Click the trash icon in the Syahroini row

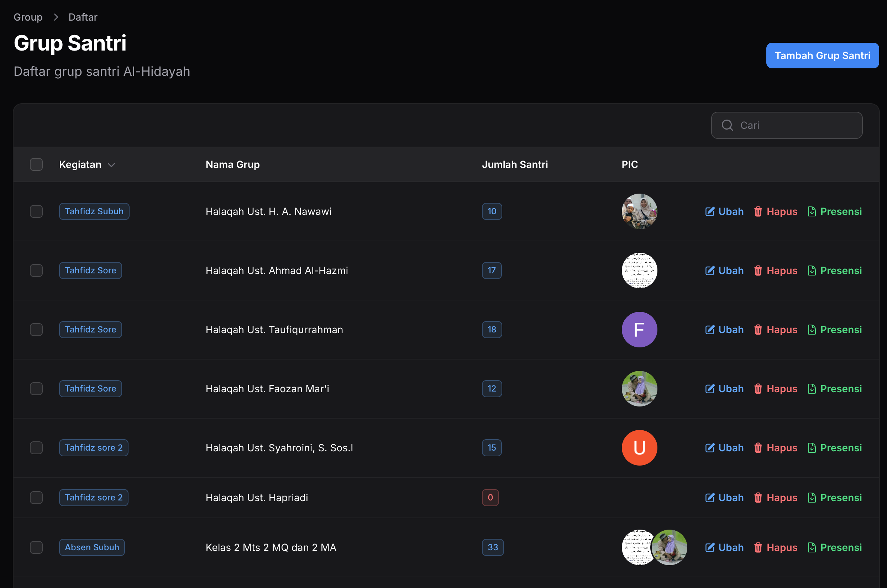click(758, 448)
